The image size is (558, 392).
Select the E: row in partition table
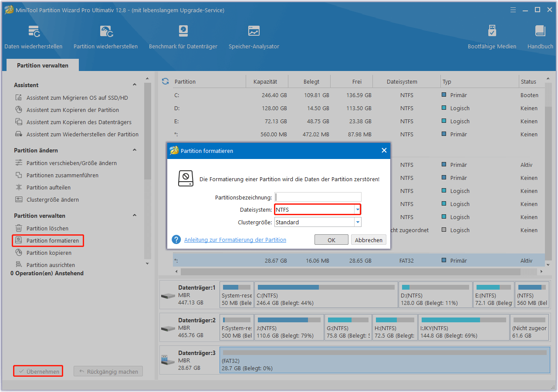[x=359, y=121]
